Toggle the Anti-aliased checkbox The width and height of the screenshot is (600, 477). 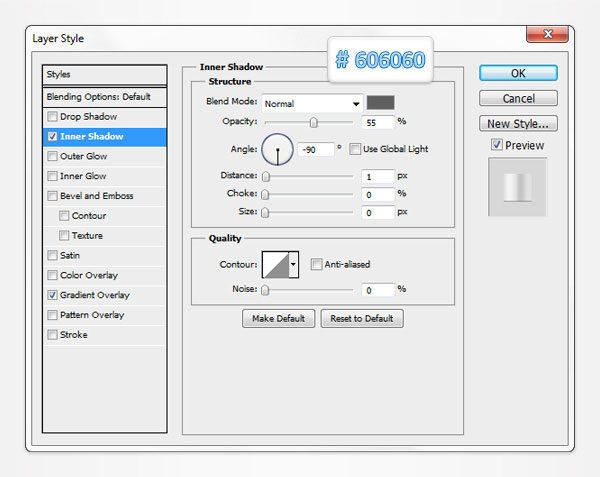(x=316, y=264)
